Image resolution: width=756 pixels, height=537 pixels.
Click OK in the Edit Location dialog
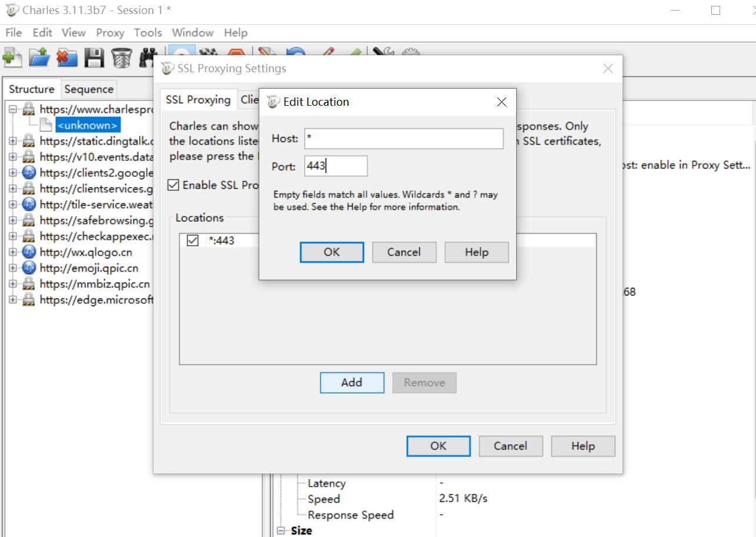click(332, 252)
